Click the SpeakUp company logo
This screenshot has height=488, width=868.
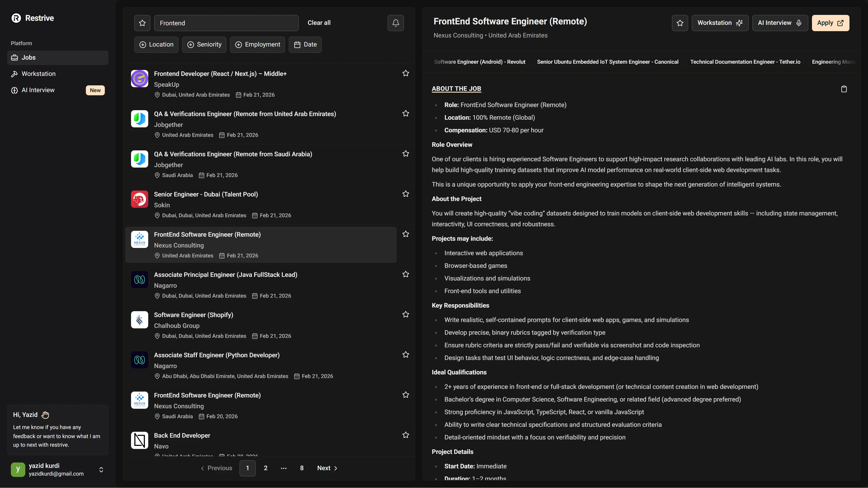click(x=139, y=78)
